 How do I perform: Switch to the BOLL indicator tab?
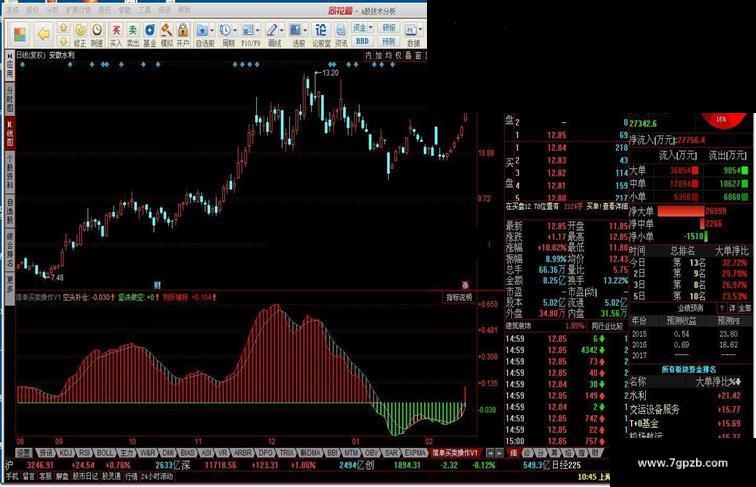[105, 453]
